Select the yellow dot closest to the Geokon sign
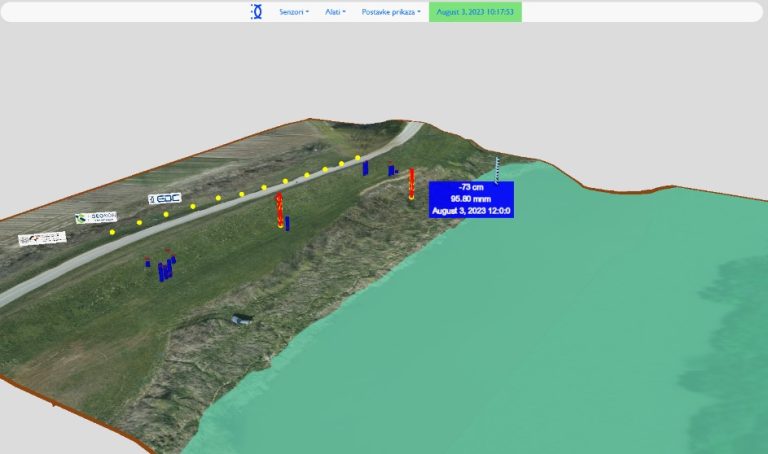Image resolution: width=768 pixels, height=454 pixels. tap(113, 232)
